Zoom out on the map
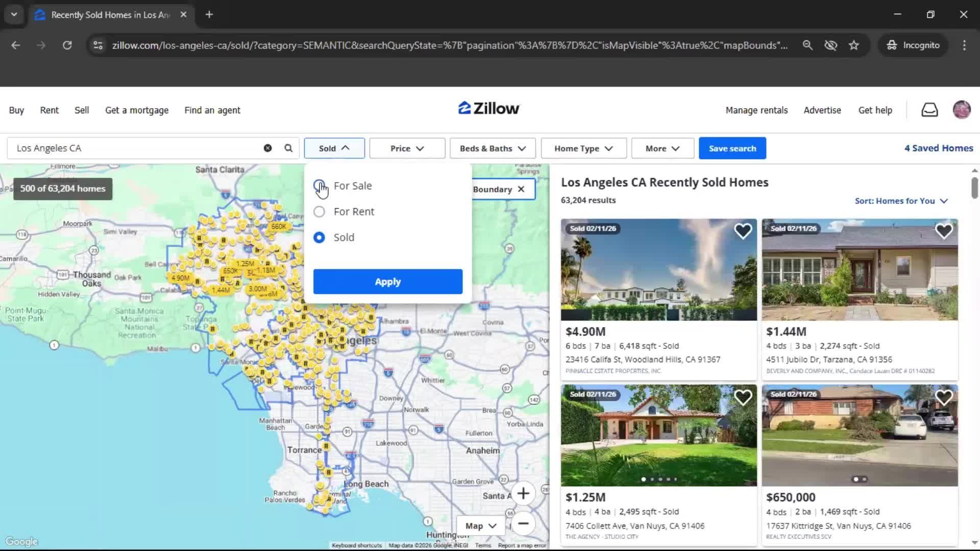980x551 pixels. point(524,524)
